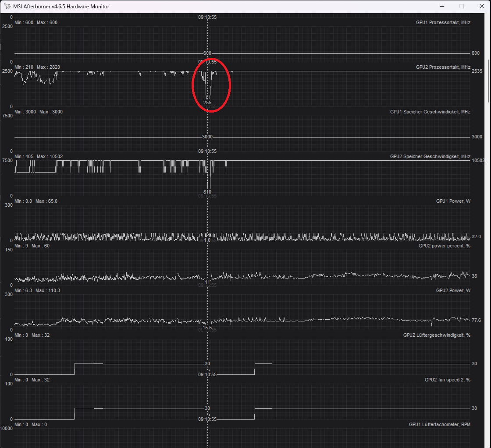Minimize the Hardware Monitor window
The image size is (491, 448).
tap(442, 6)
